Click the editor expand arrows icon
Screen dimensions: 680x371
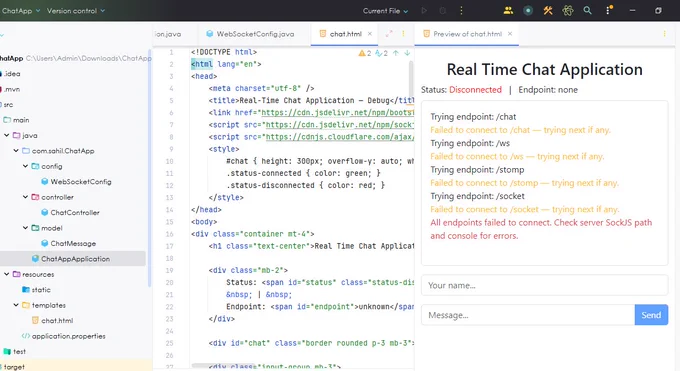(x=389, y=33)
